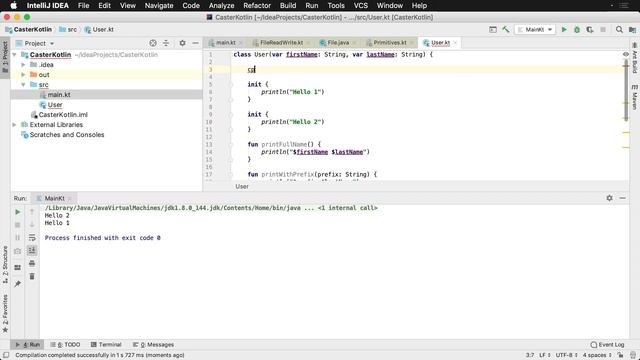Run with coverage icon in toolbar
The width and height of the screenshot is (640, 360).
(x=590, y=29)
